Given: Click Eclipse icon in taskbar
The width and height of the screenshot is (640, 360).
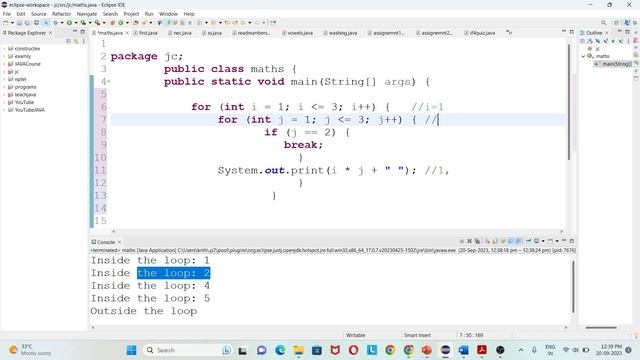Looking at the screenshot, I should coord(445,350).
